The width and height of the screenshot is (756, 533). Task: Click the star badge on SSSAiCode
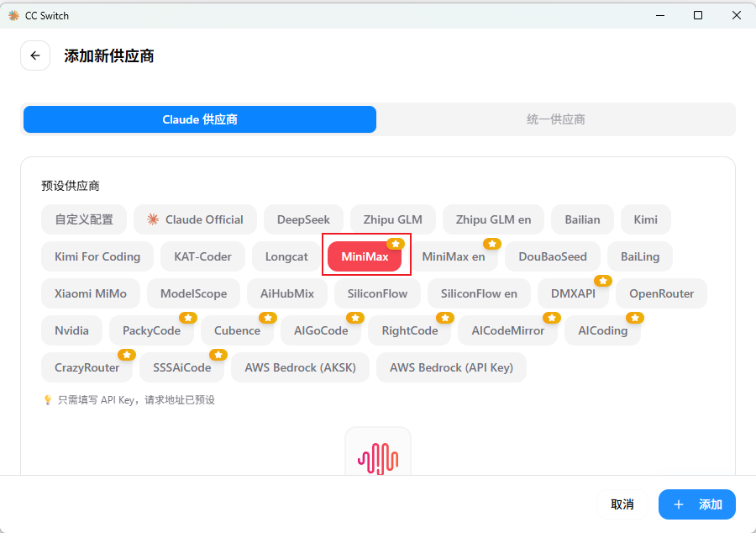(218, 355)
